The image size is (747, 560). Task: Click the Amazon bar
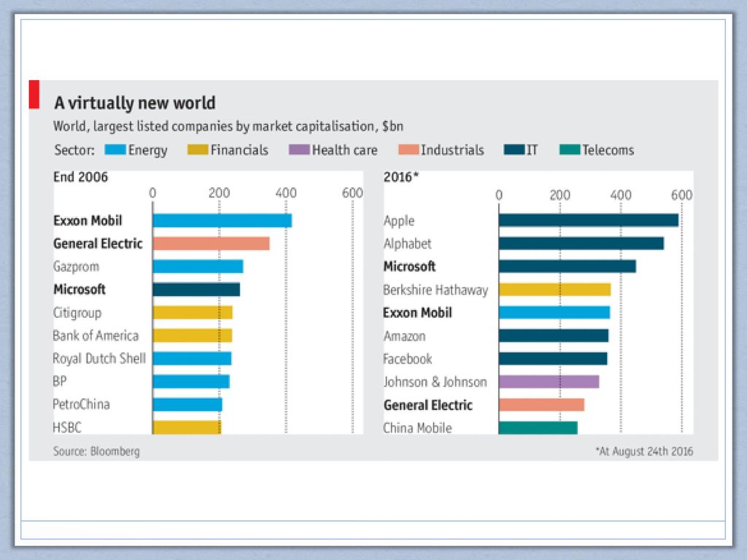[x=554, y=335]
